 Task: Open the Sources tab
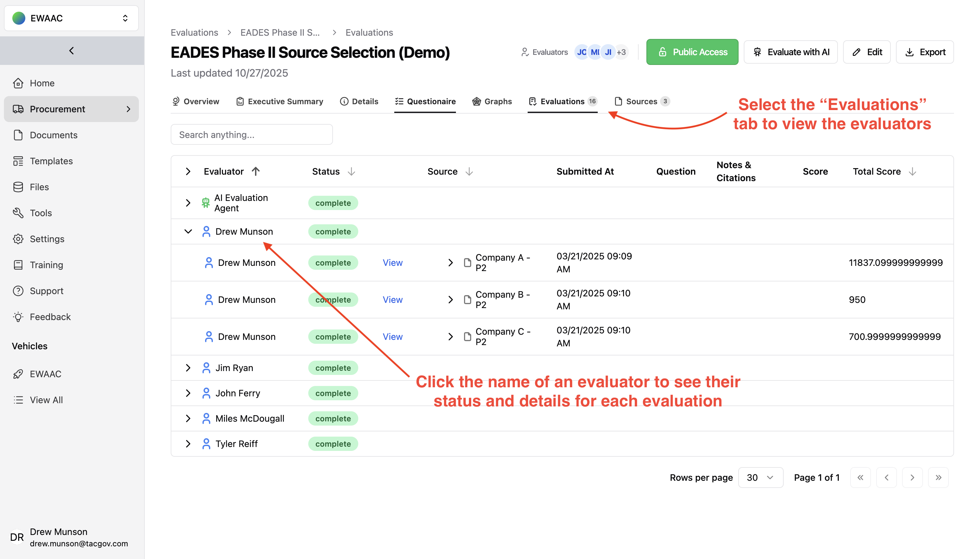point(641,101)
